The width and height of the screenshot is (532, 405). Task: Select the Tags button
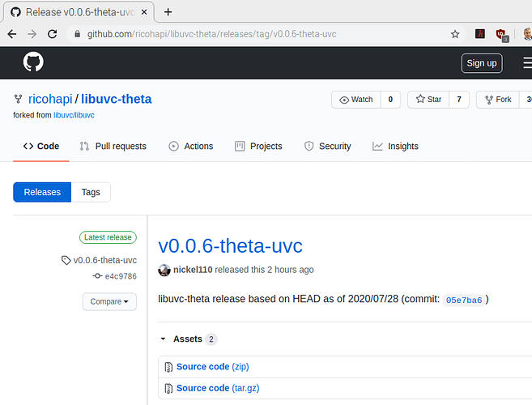91,192
